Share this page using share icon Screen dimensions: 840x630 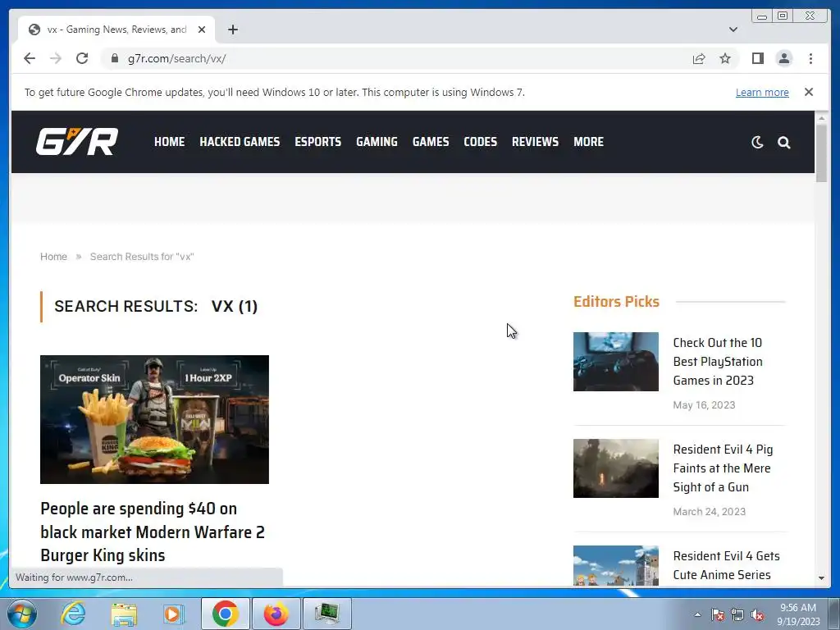[699, 58]
